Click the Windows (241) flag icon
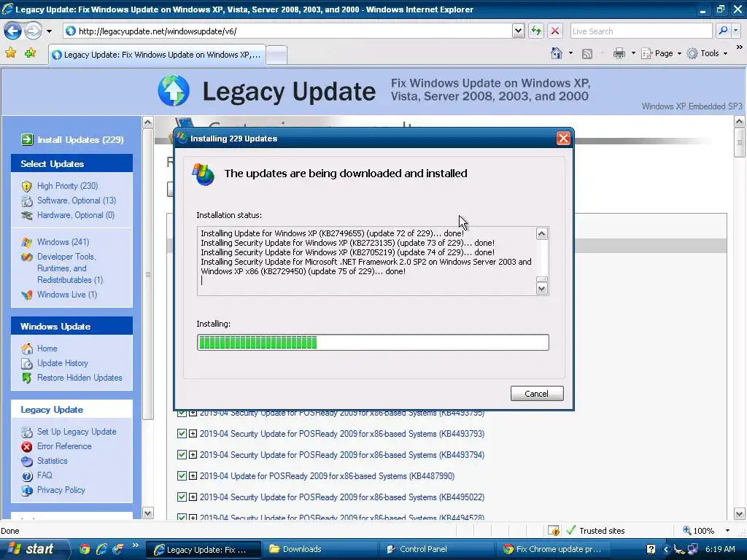This screenshot has width=747, height=560. point(27,242)
